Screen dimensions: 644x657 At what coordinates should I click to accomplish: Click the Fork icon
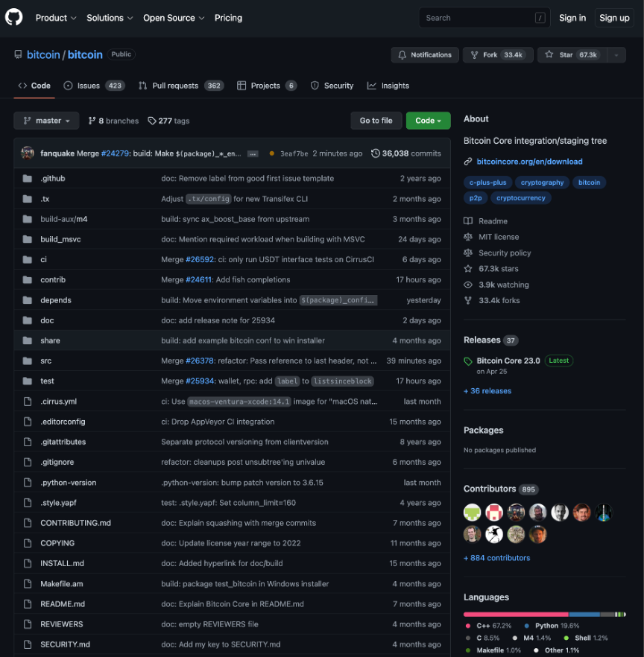coord(474,55)
